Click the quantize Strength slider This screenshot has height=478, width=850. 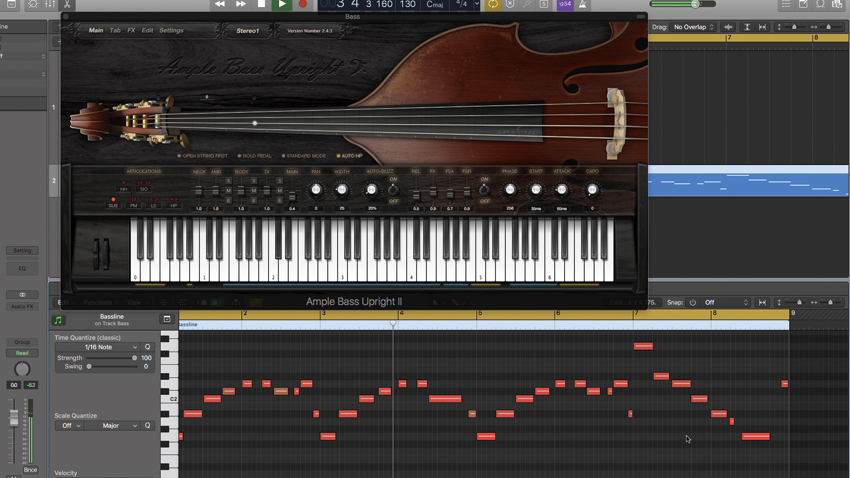pos(112,358)
